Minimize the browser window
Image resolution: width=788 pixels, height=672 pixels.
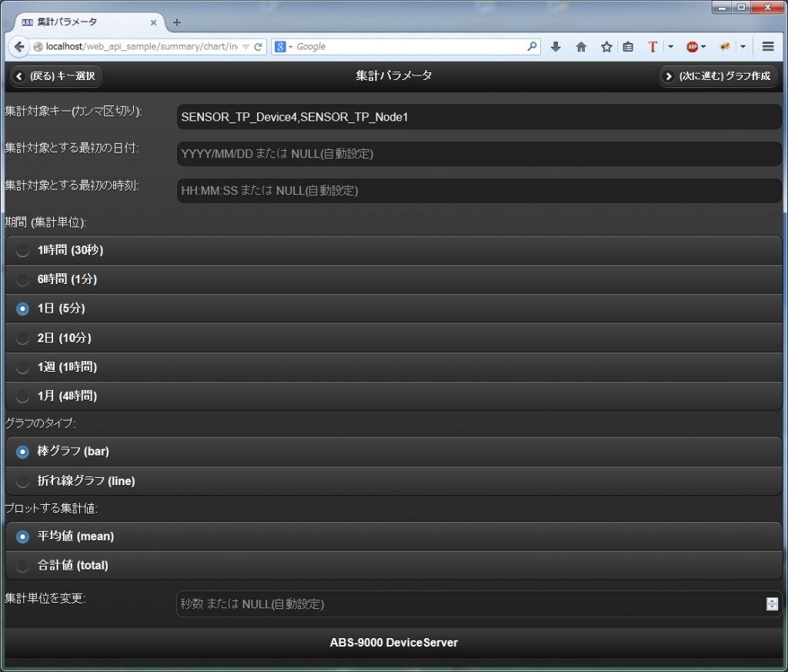(x=722, y=7)
